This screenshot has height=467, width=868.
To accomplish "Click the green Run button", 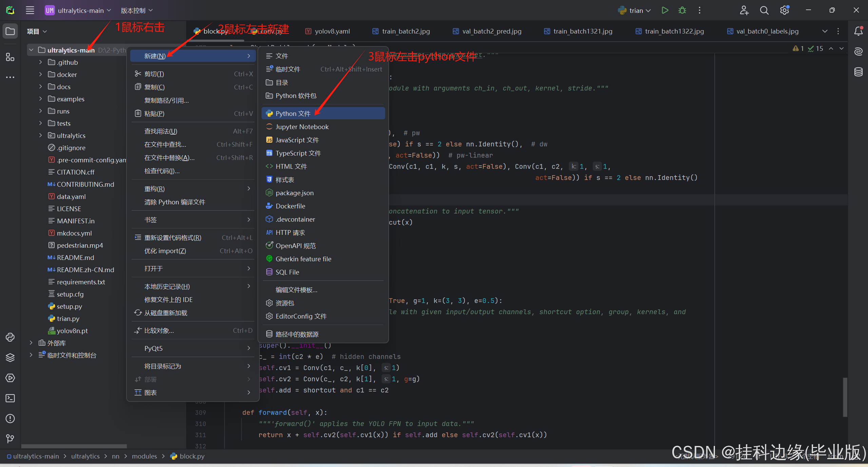I will click(x=665, y=10).
